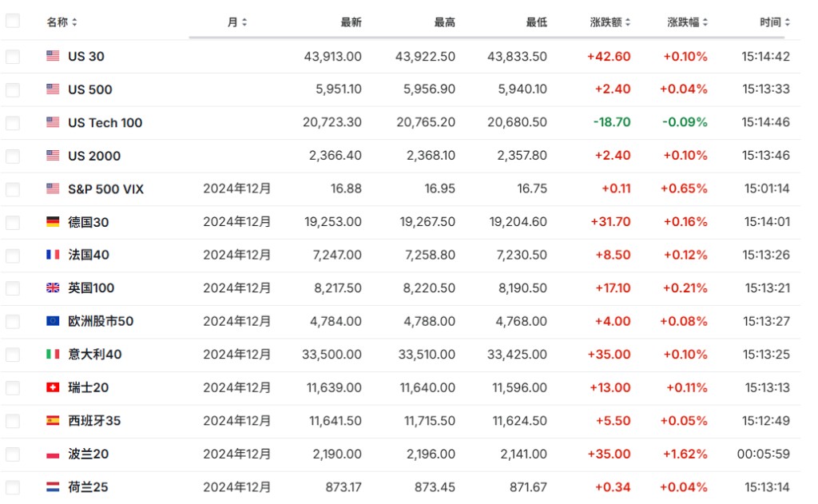Open the S&P 500 VIX link
The image size is (818, 504).
coord(106,189)
